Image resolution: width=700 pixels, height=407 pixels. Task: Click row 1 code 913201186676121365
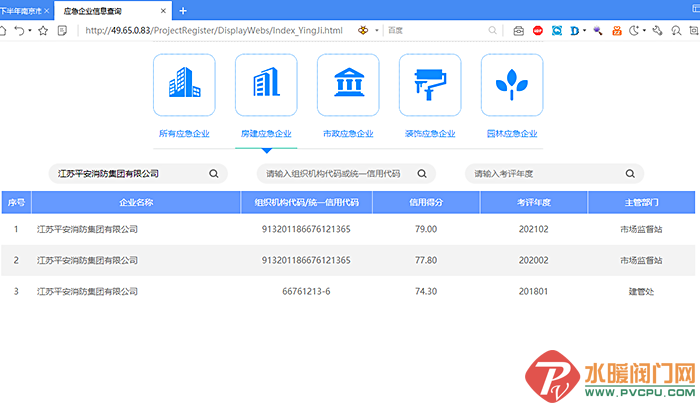[x=306, y=229]
